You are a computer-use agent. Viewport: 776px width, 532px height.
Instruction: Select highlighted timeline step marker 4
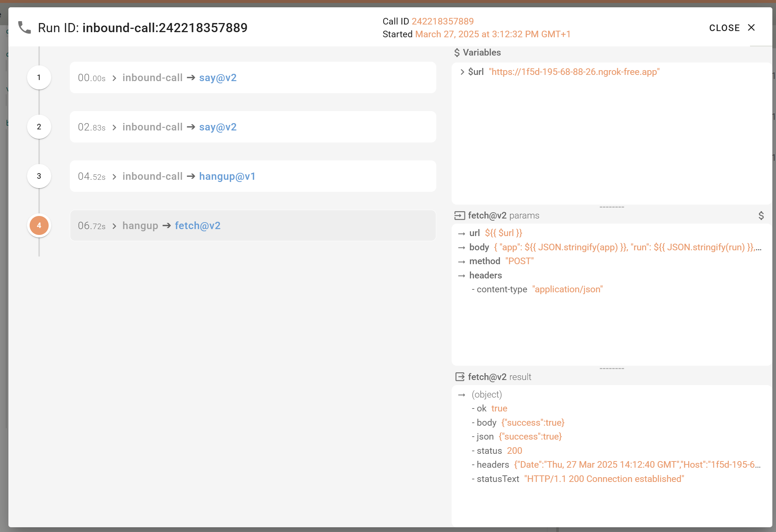39,225
